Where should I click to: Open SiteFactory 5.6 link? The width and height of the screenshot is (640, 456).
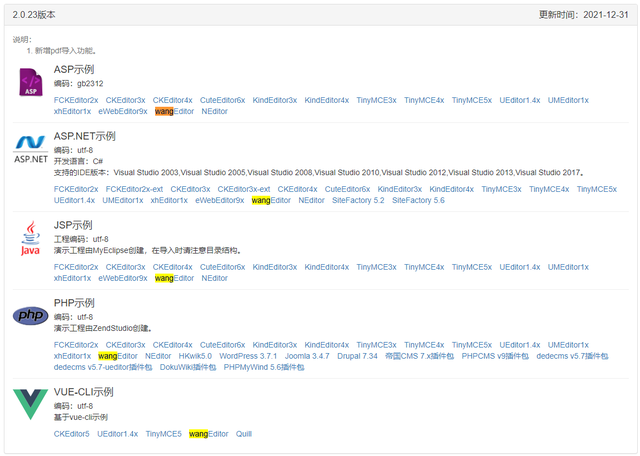click(x=418, y=200)
